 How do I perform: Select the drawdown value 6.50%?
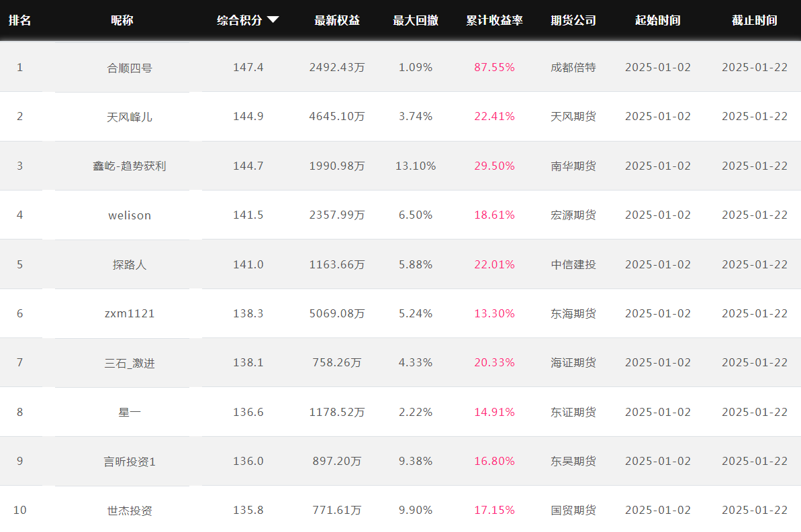[416, 215]
